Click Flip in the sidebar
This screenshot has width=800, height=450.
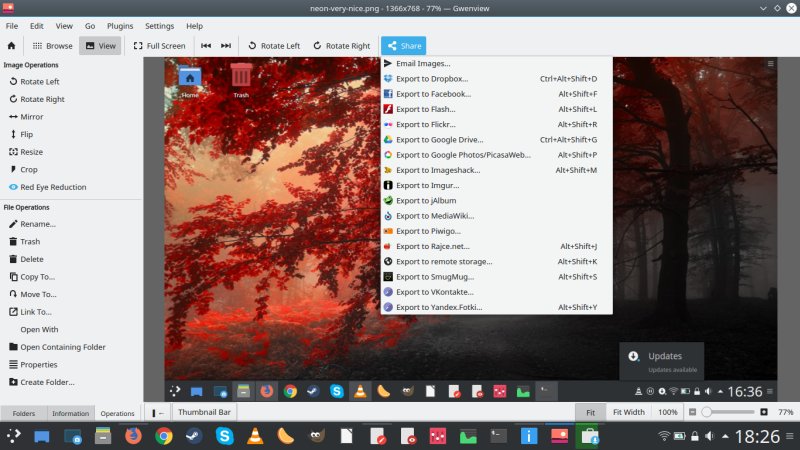20,134
